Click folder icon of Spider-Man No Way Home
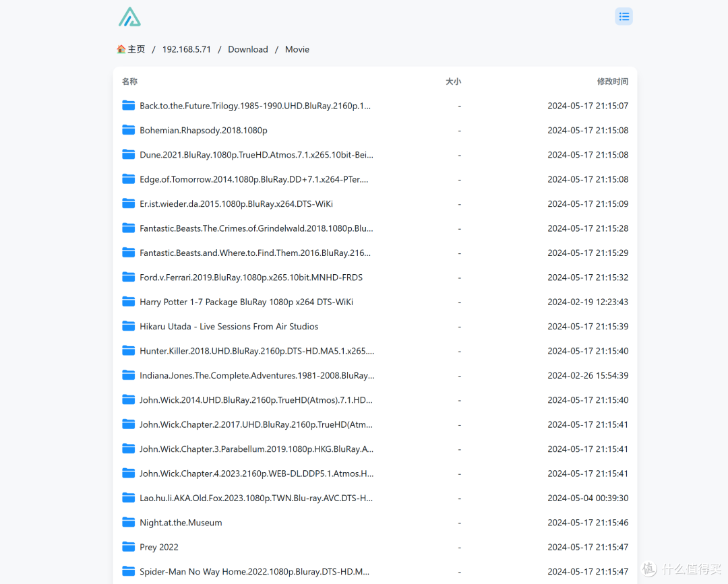The width and height of the screenshot is (728, 584). click(128, 571)
